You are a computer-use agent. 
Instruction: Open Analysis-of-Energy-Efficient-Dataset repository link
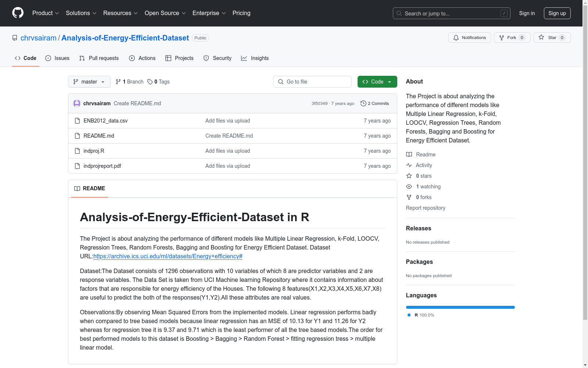click(125, 38)
